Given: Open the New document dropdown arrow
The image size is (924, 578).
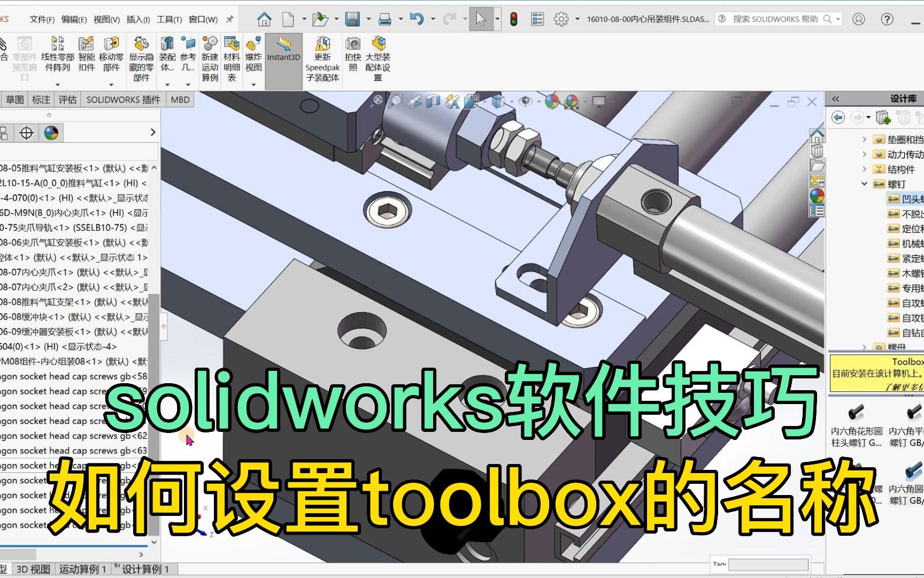Looking at the screenshot, I should pos(304,19).
